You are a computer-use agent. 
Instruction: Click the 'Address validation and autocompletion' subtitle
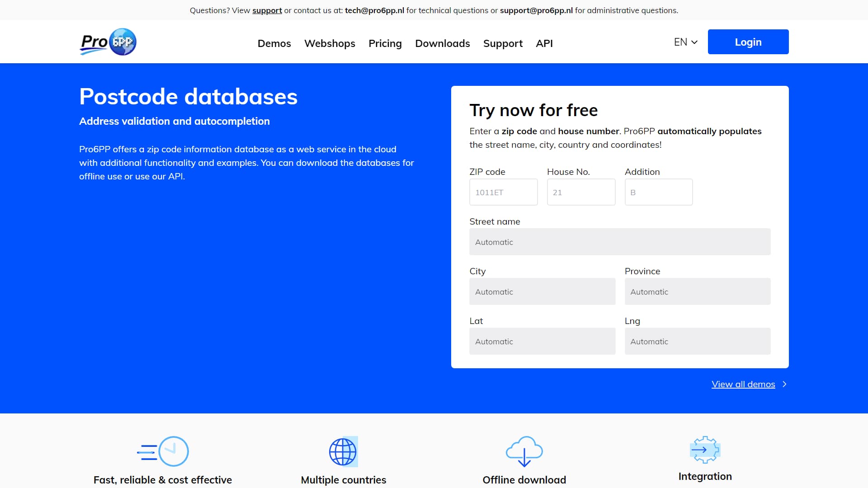pos(175,121)
